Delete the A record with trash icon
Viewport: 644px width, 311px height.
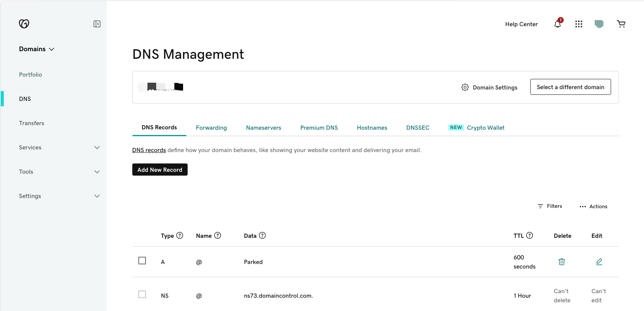click(561, 262)
